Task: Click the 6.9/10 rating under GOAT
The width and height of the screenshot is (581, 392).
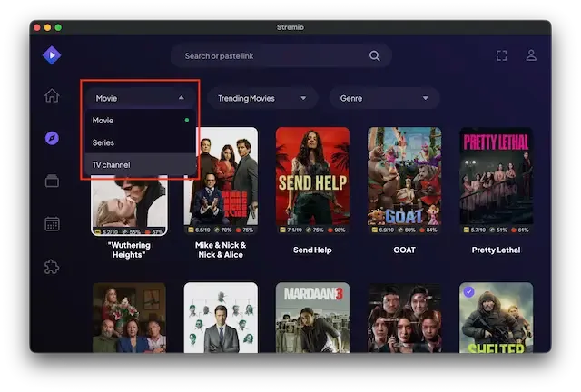Action: (x=383, y=230)
